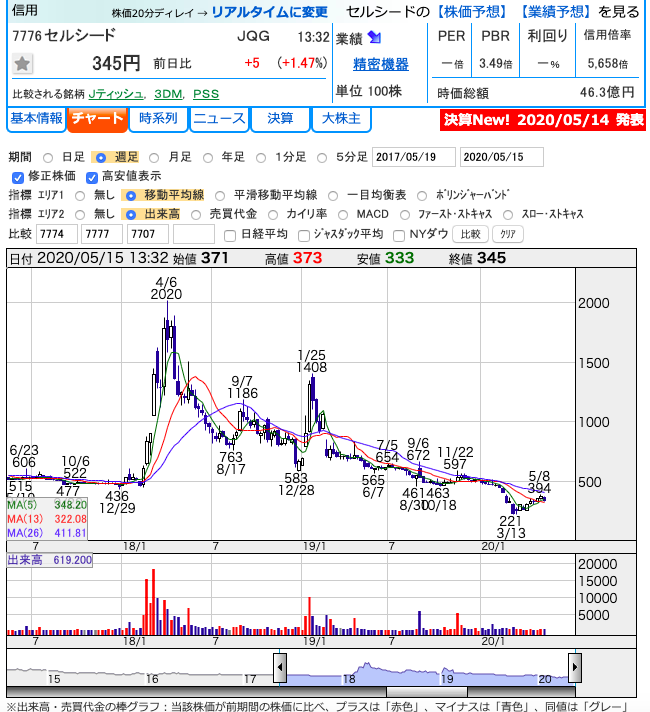
Task: Click リアルタイムに変更 link
Action: (270, 12)
